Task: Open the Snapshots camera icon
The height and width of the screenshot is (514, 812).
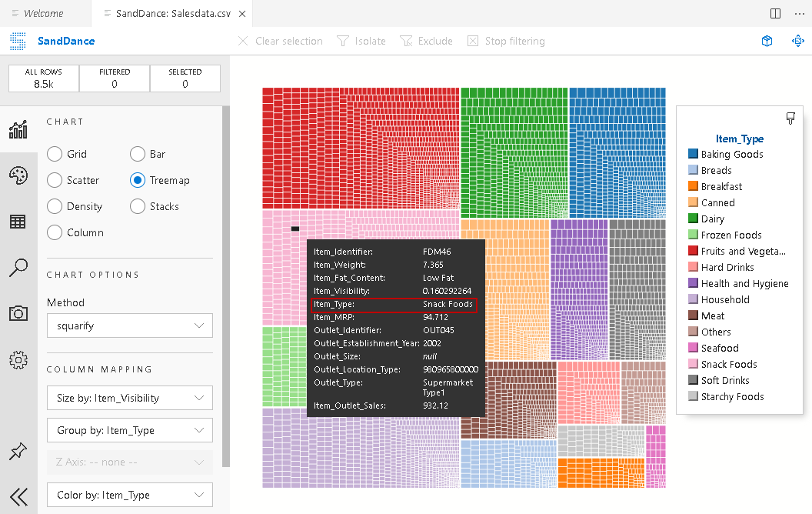Action: pos(18,313)
